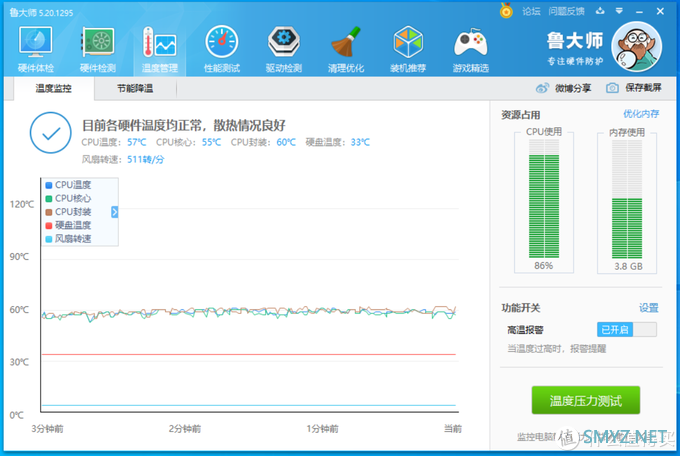680x456 pixels.
Task: Click 保存截屏 save screenshot
Action: pyautogui.click(x=643, y=88)
